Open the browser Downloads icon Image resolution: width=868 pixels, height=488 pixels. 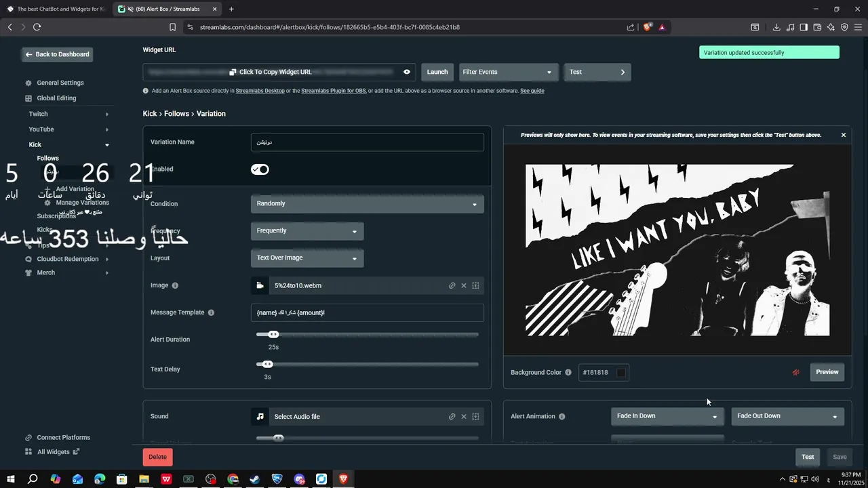pos(776,27)
